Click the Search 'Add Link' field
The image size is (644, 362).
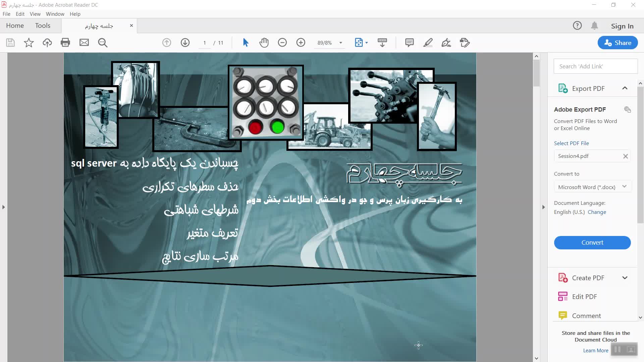(x=595, y=66)
